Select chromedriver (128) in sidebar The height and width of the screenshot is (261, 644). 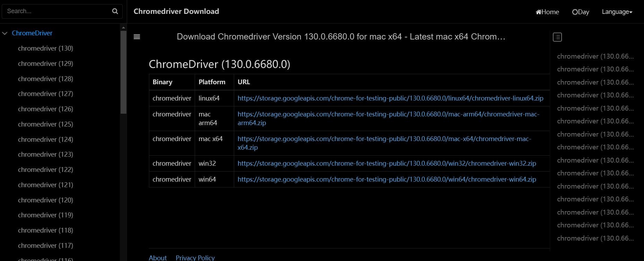[45, 79]
